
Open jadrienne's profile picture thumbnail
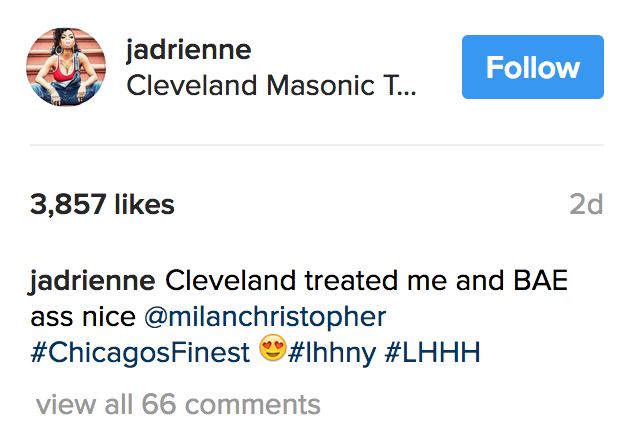click(x=68, y=67)
